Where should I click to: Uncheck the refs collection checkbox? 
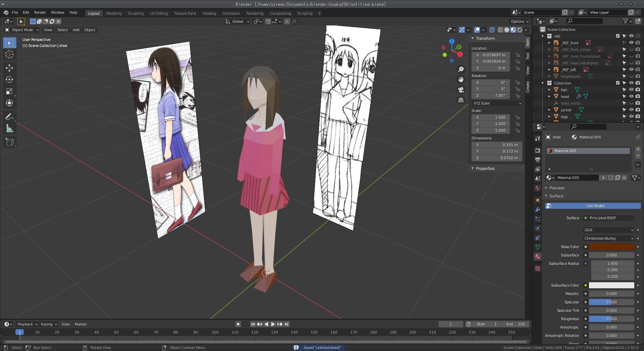618,36
